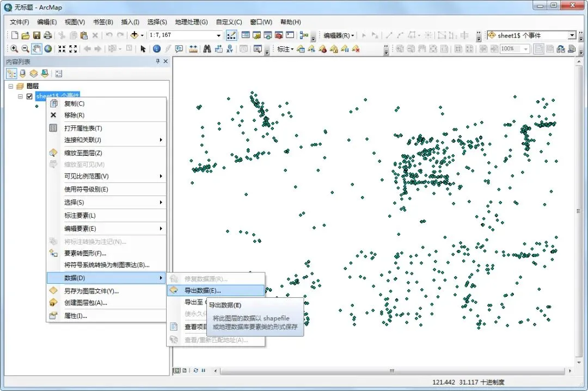Select the black arrow Select Elements tool
Screen dimensions: 588x391
[143, 49]
